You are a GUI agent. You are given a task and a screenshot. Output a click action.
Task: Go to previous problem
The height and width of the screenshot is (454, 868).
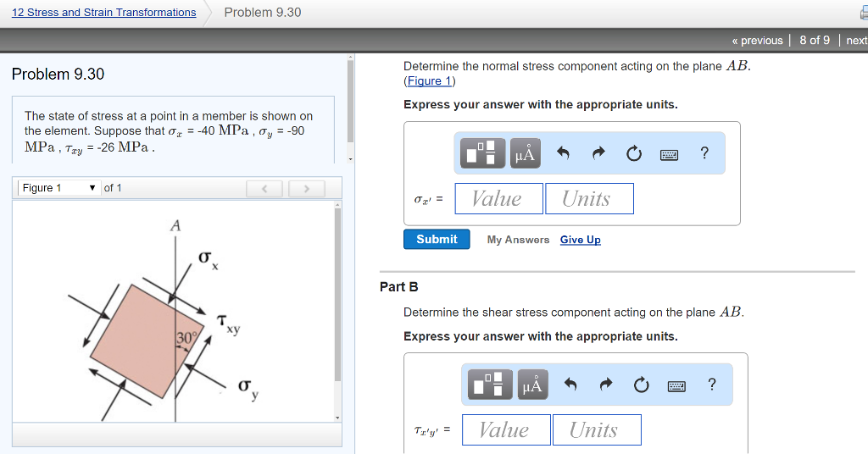pyautogui.click(x=757, y=41)
